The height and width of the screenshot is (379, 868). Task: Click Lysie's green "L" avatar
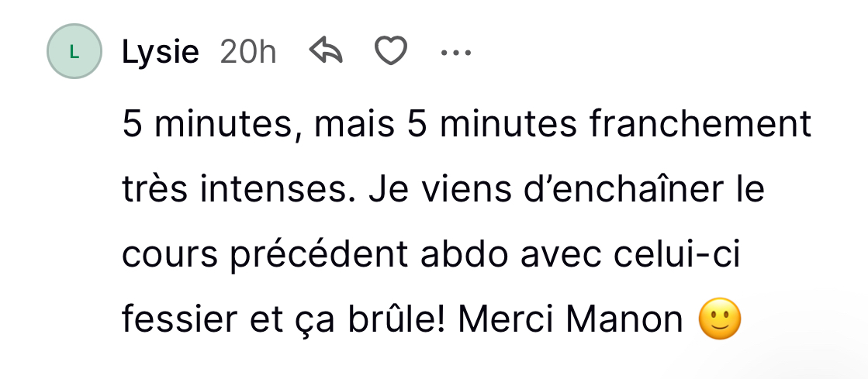pos(74,52)
